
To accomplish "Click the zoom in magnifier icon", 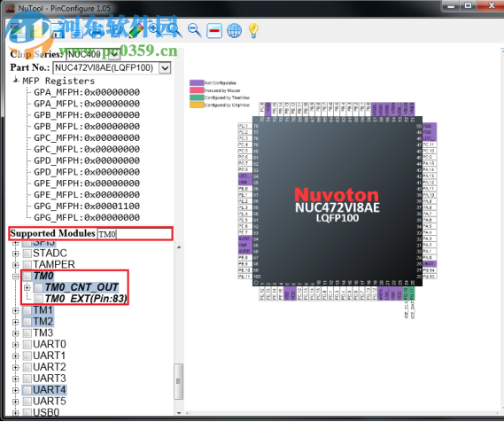I will [x=155, y=30].
